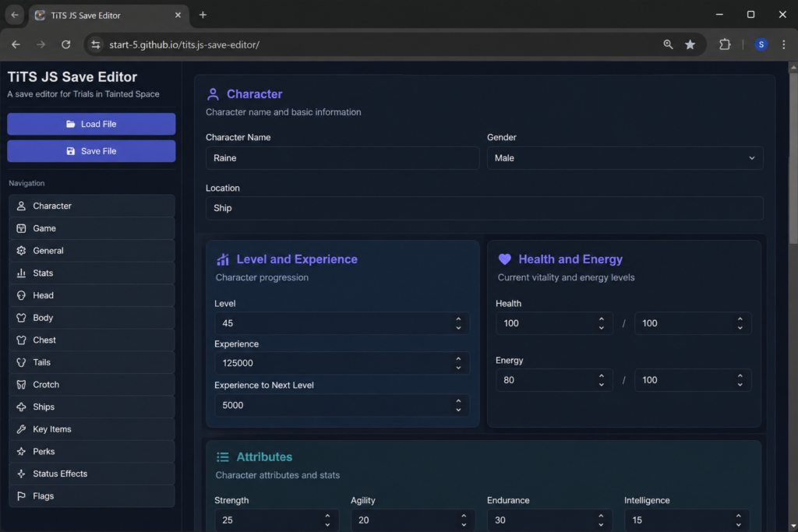Click the Strength stepper arrows
The width and height of the screenshot is (798, 532).
click(x=327, y=520)
